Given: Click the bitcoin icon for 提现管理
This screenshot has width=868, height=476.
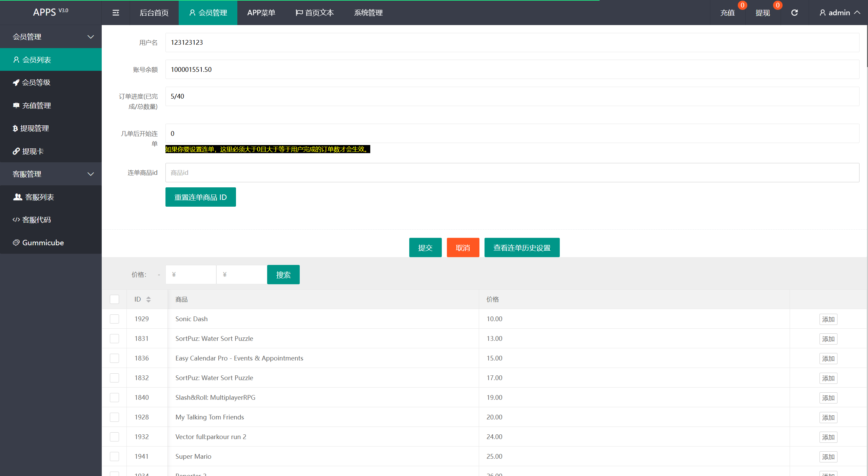Looking at the screenshot, I should (15, 128).
